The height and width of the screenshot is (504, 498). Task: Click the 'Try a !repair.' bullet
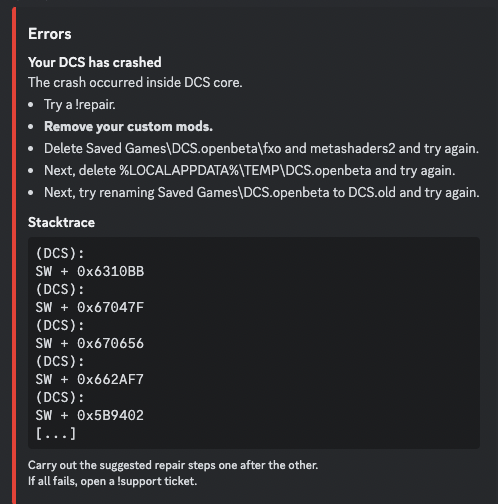click(x=80, y=105)
